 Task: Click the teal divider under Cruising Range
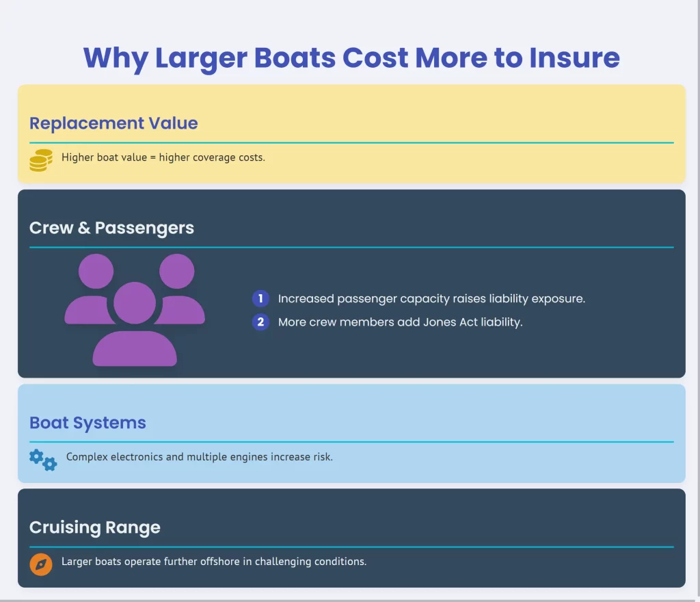point(351,547)
